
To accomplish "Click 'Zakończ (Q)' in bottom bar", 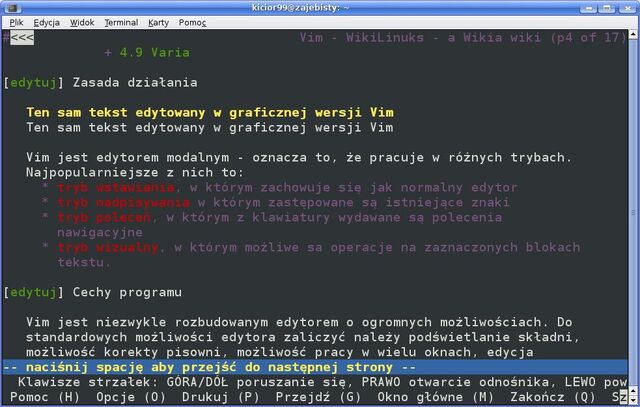I will (553, 397).
